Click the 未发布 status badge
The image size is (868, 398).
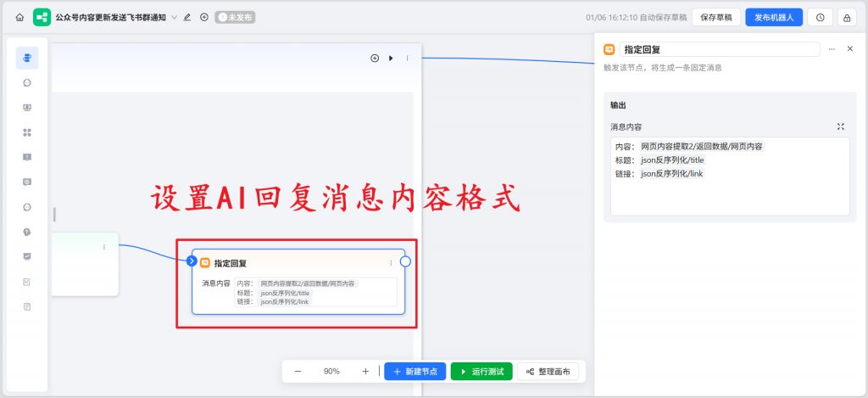236,17
